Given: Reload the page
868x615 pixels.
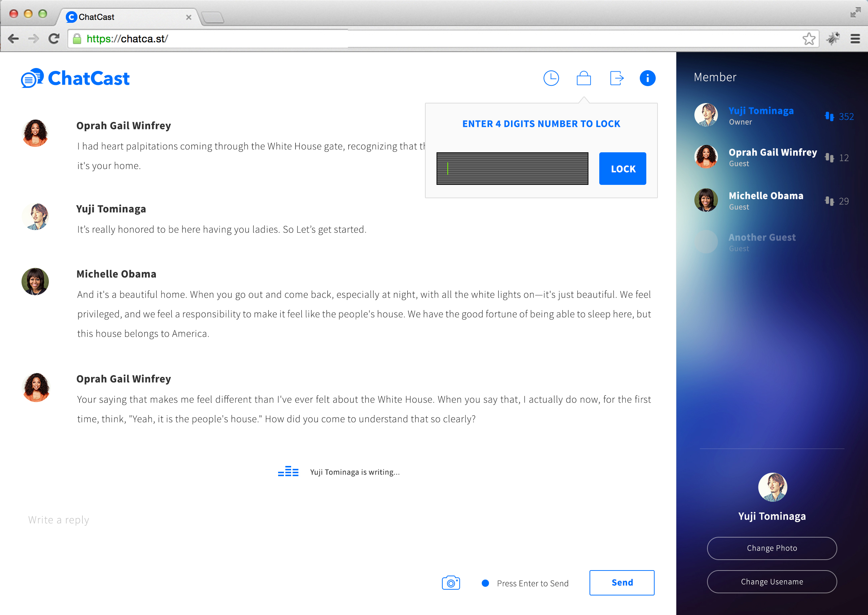Looking at the screenshot, I should [54, 39].
